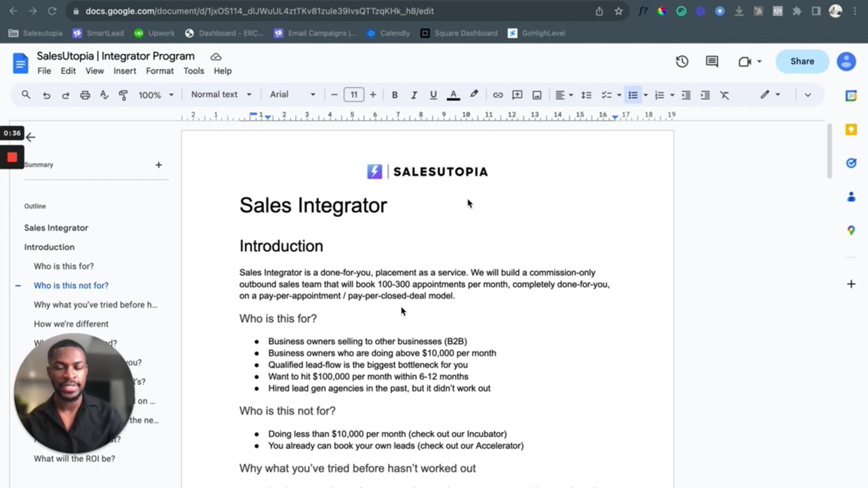Toggle italic formatting
The image size is (868, 488).
pyautogui.click(x=414, y=95)
